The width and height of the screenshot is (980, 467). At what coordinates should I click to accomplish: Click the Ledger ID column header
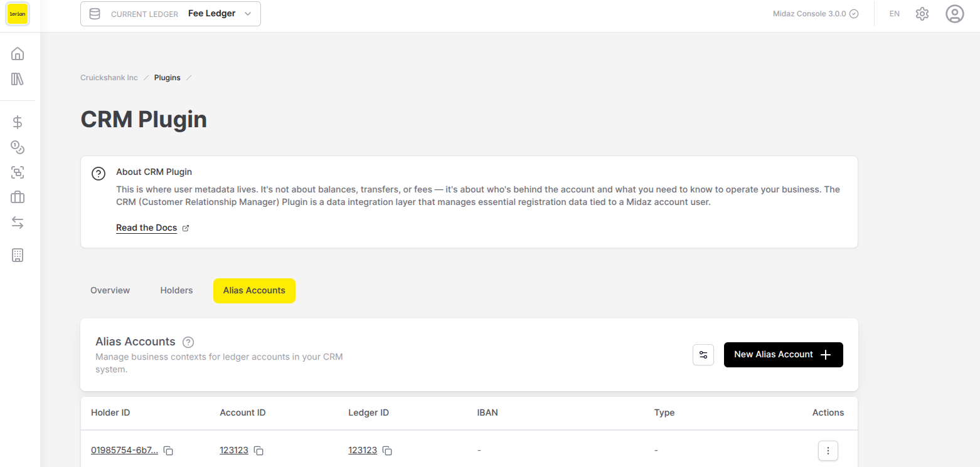[369, 412]
